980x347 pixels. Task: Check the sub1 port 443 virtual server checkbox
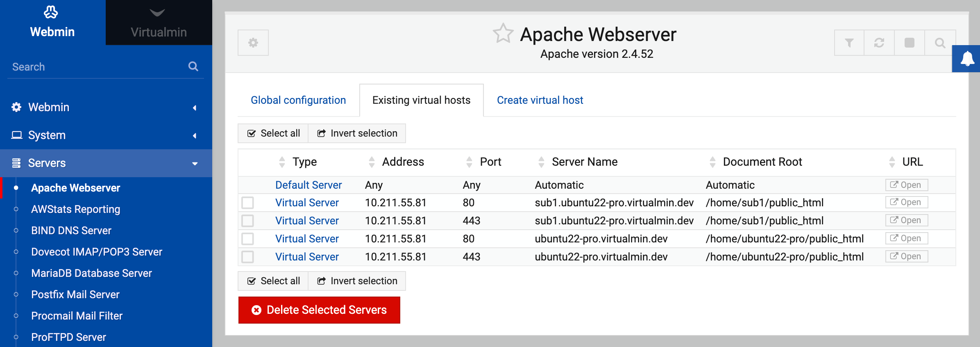(247, 221)
